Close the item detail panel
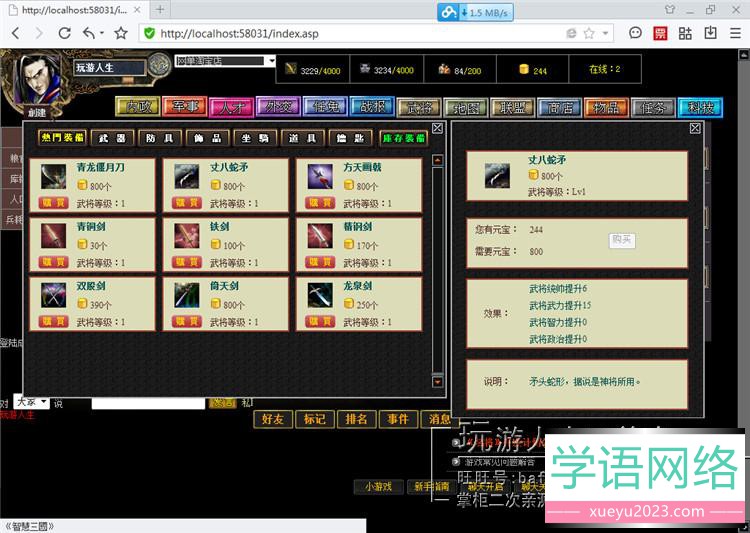The height and width of the screenshot is (533, 750). click(x=695, y=128)
